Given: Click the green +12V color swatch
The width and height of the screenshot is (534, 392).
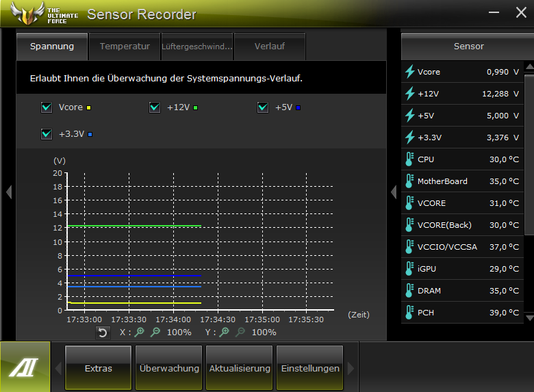Looking at the screenshot, I should [196, 108].
